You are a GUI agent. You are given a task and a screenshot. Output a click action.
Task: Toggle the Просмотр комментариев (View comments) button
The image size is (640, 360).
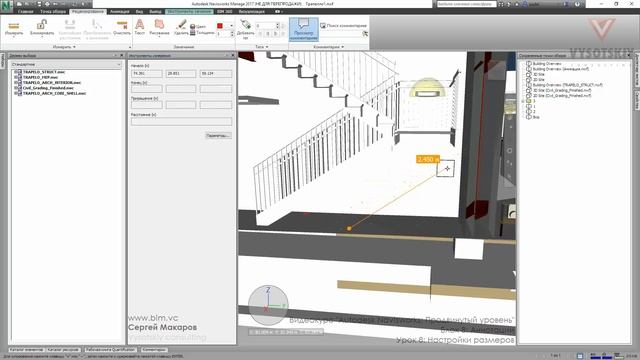304,29
